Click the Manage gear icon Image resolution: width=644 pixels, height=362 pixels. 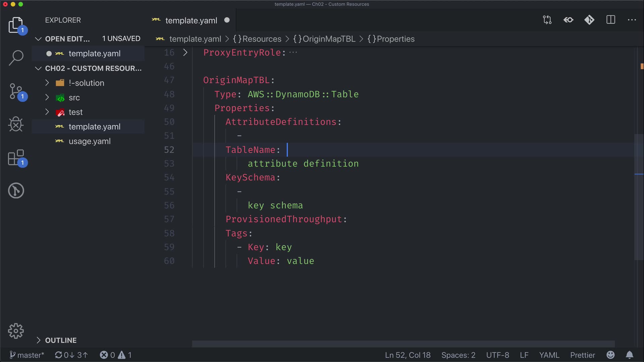[x=16, y=331]
